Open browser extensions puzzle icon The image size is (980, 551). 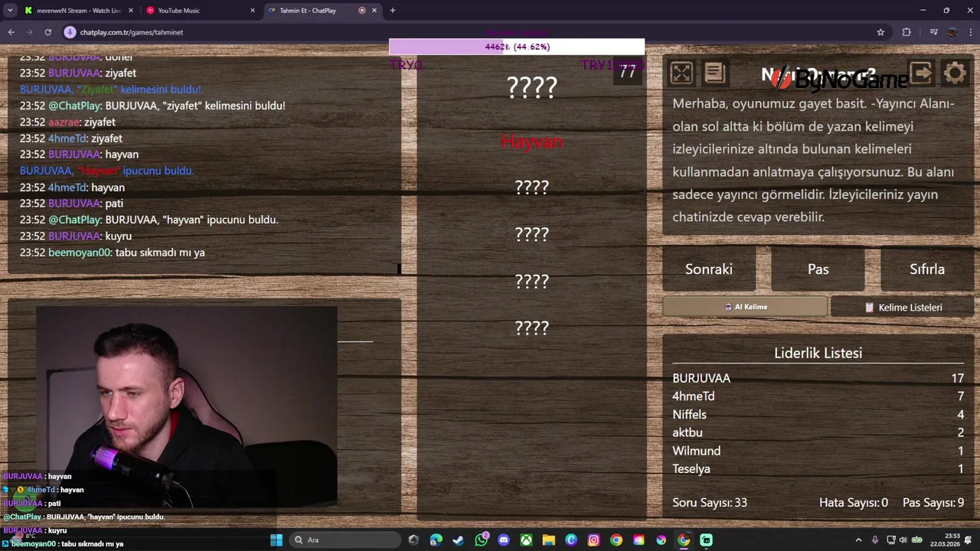[906, 32]
